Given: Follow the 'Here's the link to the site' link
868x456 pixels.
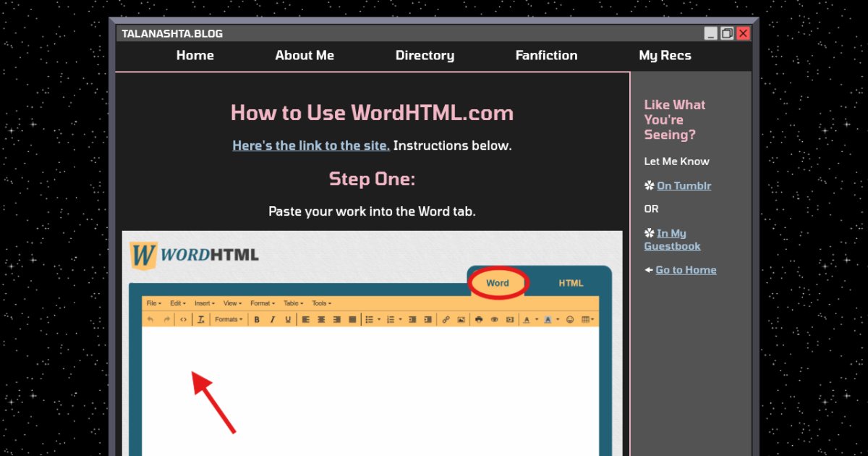Looking at the screenshot, I should pyautogui.click(x=311, y=145).
